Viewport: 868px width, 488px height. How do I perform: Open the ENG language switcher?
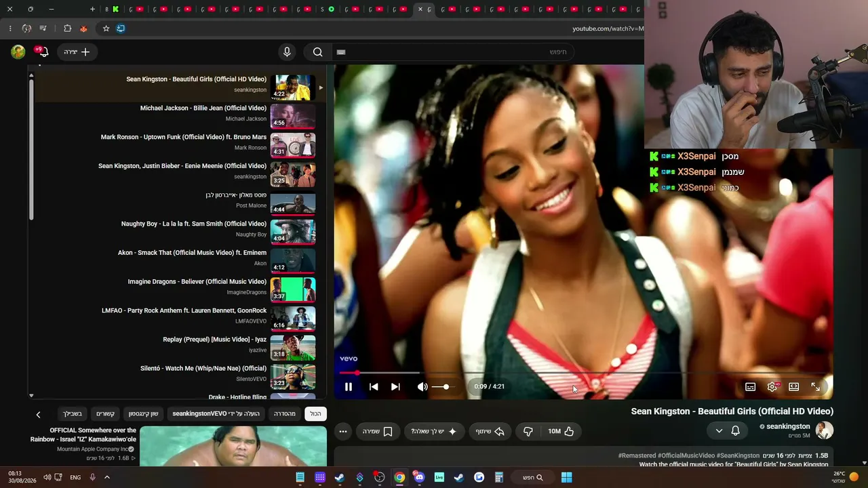pyautogui.click(x=75, y=477)
